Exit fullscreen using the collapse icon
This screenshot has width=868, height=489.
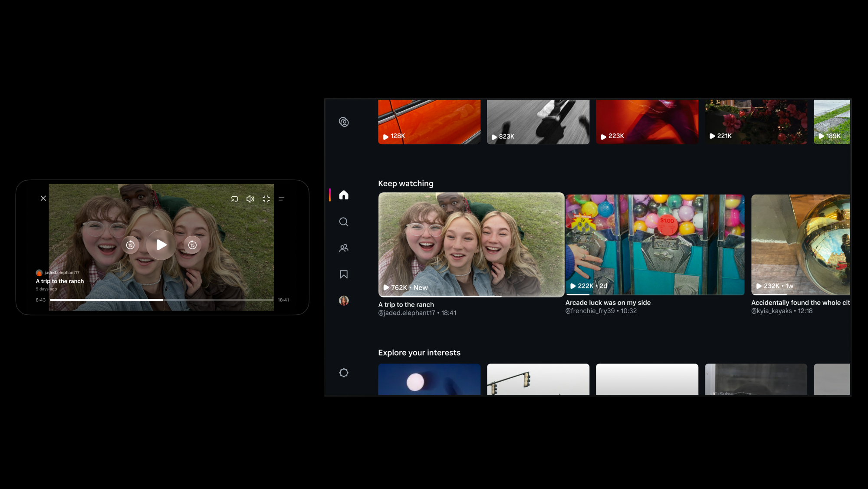(266, 199)
